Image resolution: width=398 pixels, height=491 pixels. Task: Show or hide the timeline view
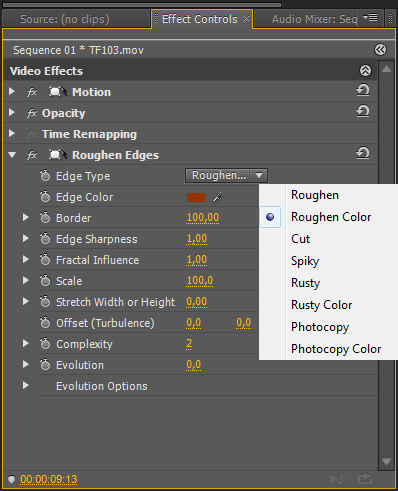[380, 50]
